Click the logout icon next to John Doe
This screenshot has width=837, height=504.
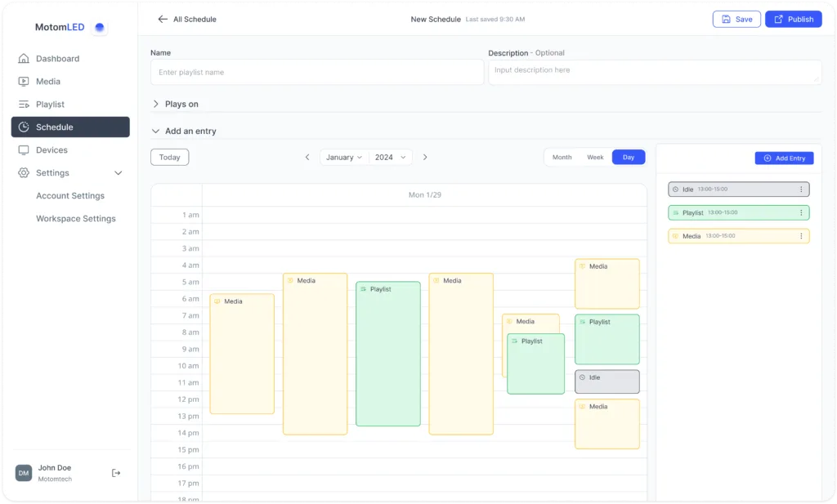(x=115, y=472)
